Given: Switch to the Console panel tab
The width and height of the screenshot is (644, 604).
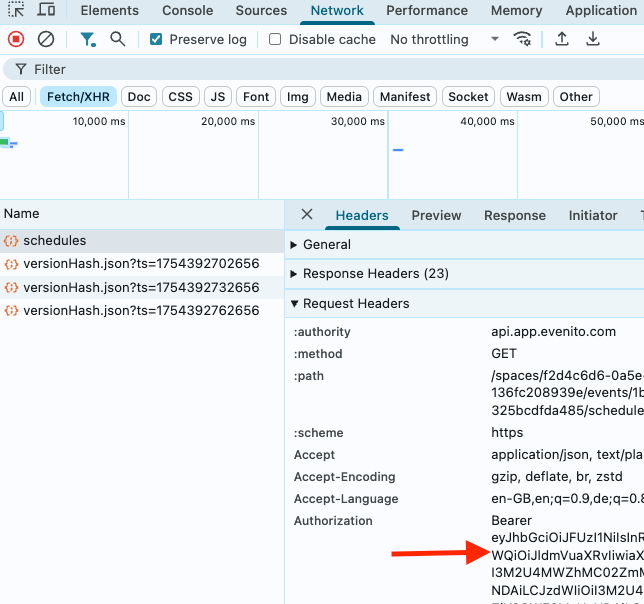Looking at the screenshot, I should click(x=188, y=11).
